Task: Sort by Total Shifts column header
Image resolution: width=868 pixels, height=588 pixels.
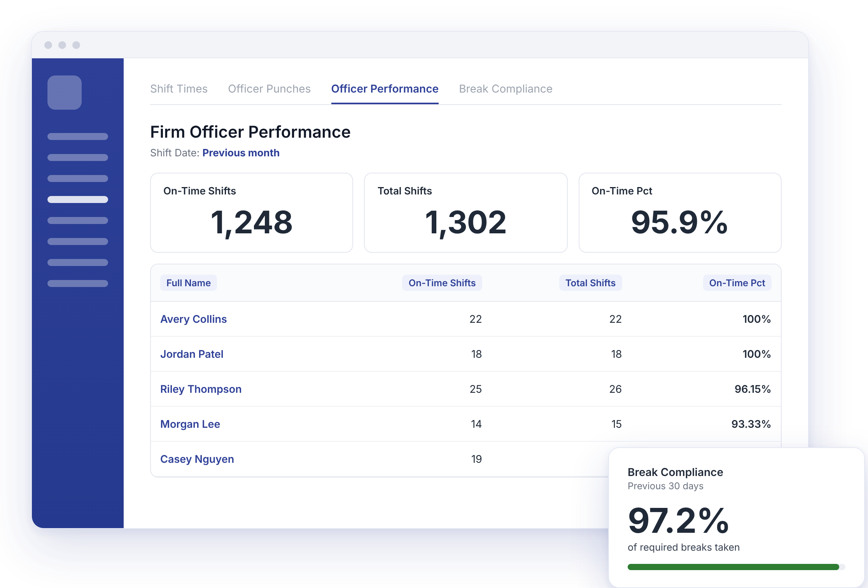Action: click(x=590, y=283)
